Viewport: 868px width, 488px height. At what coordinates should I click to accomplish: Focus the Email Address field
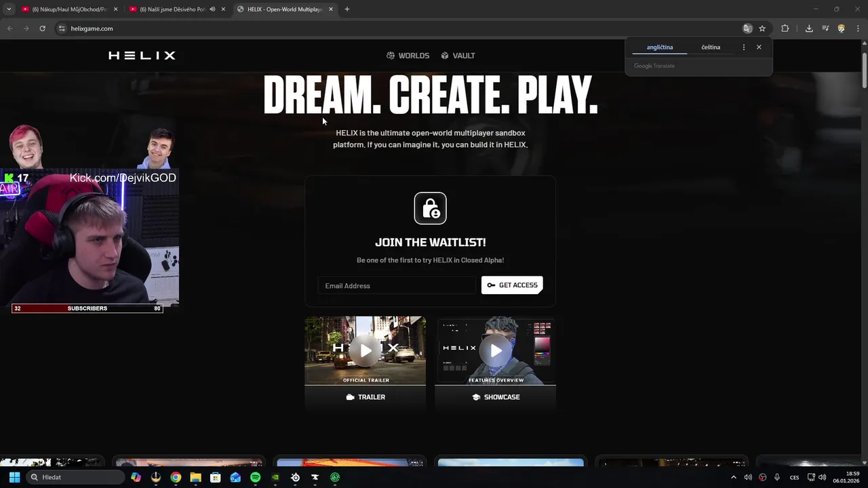[397, 285]
